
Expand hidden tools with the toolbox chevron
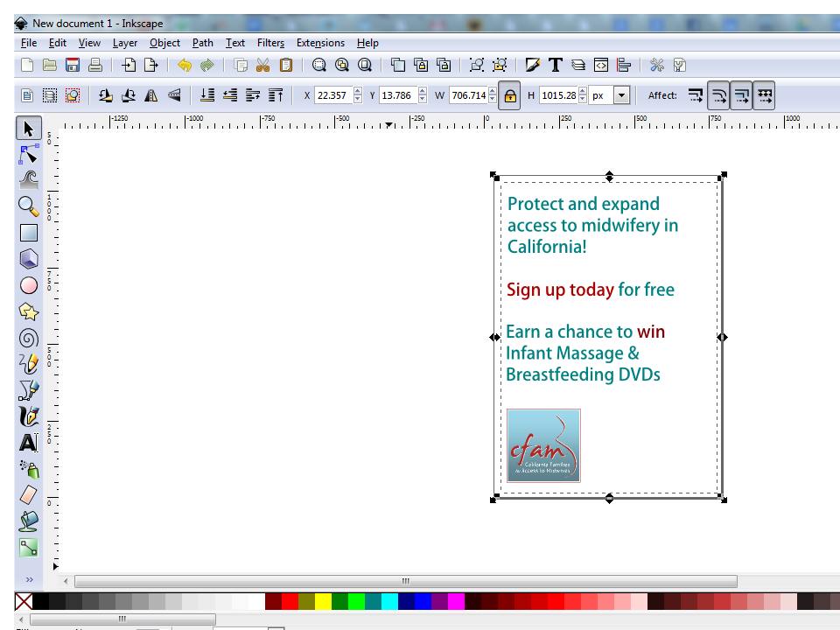coord(29,579)
